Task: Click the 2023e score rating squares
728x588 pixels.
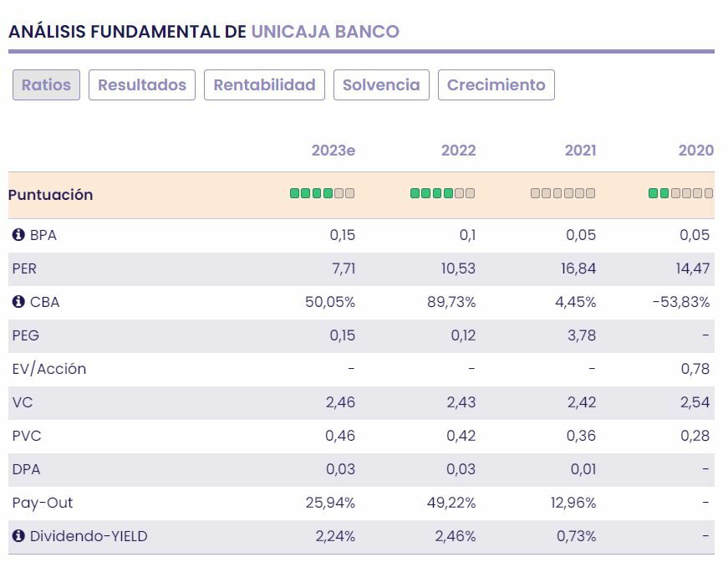Action: [x=322, y=193]
